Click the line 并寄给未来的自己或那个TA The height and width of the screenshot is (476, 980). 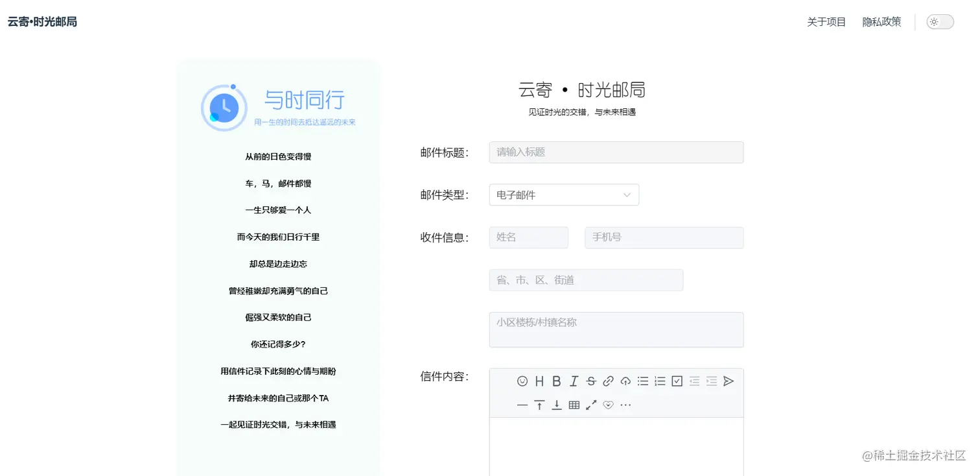tap(278, 398)
